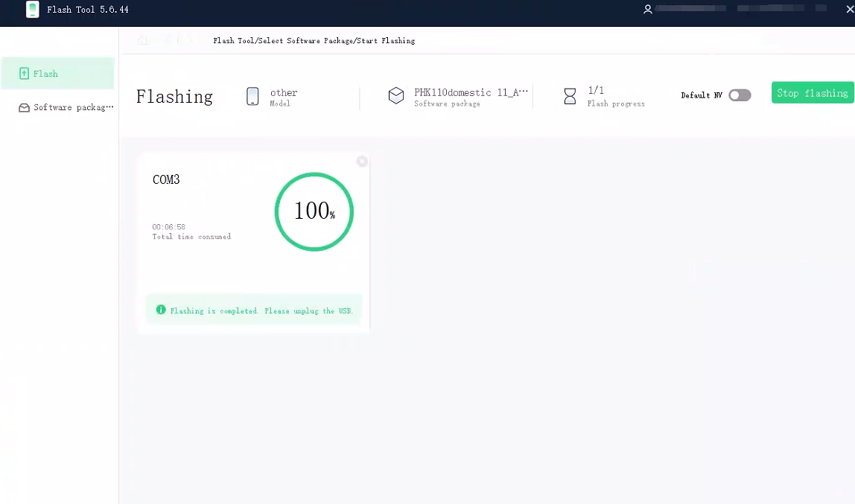Image resolution: width=855 pixels, height=504 pixels.
Task: Click the 'Total time consumed' label
Action: (x=191, y=237)
